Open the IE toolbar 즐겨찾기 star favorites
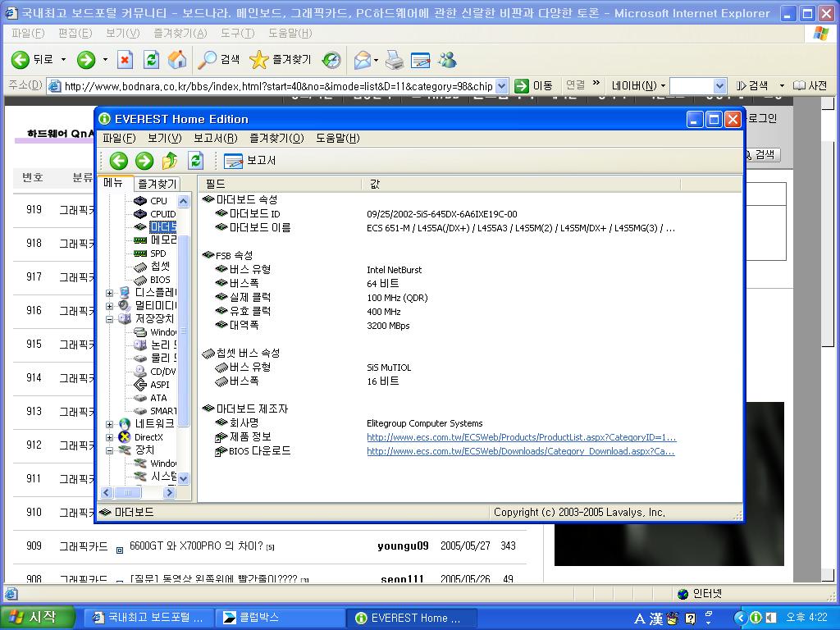 [x=281, y=59]
